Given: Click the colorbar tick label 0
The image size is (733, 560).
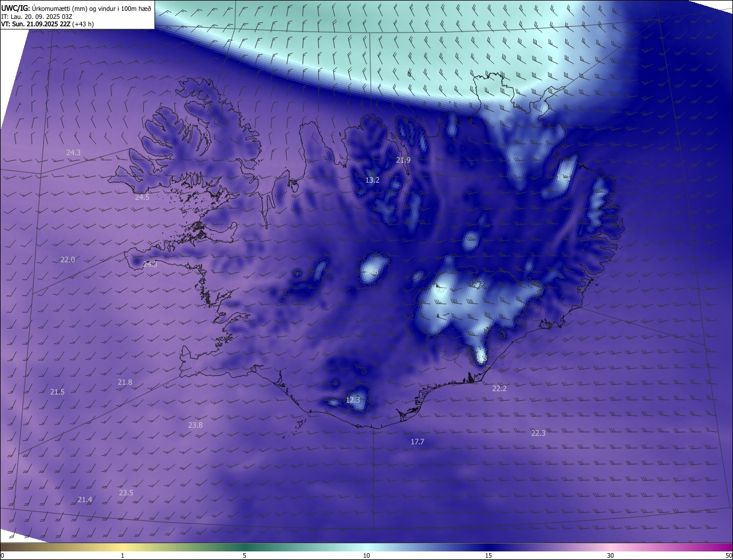Looking at the screenshot, I should [x=2, y=555].
